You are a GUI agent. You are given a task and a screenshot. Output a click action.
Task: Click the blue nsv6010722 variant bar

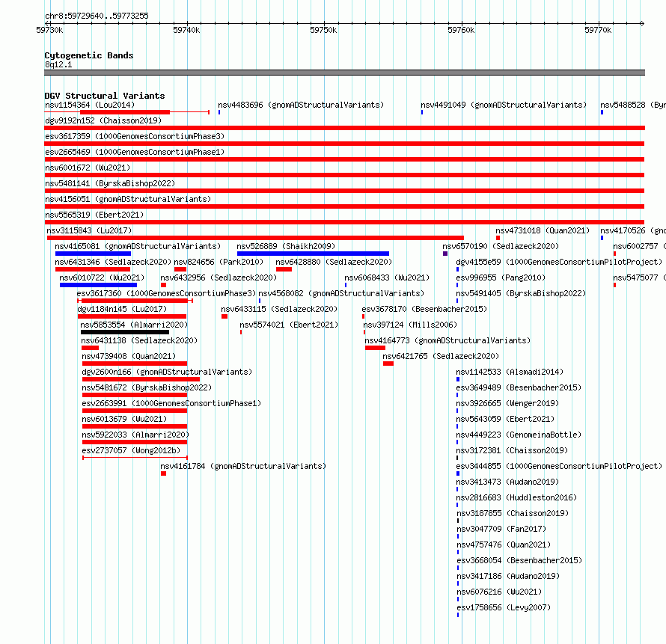tap(98, 285)
